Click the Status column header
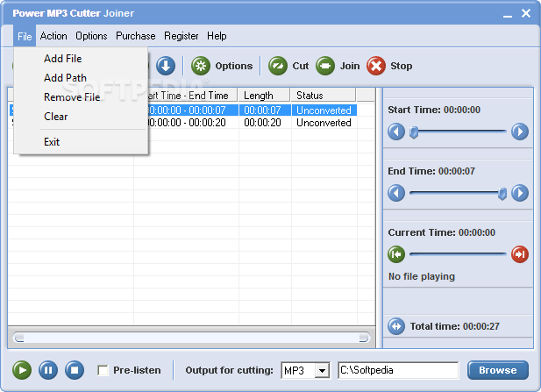Screen dimensions: 541x392 click(323, 96)
